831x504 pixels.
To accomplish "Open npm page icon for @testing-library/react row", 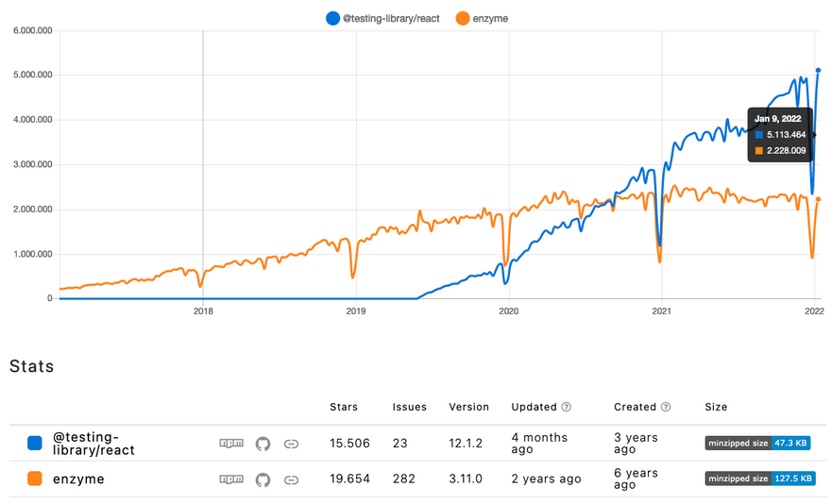I will point(230,444).
